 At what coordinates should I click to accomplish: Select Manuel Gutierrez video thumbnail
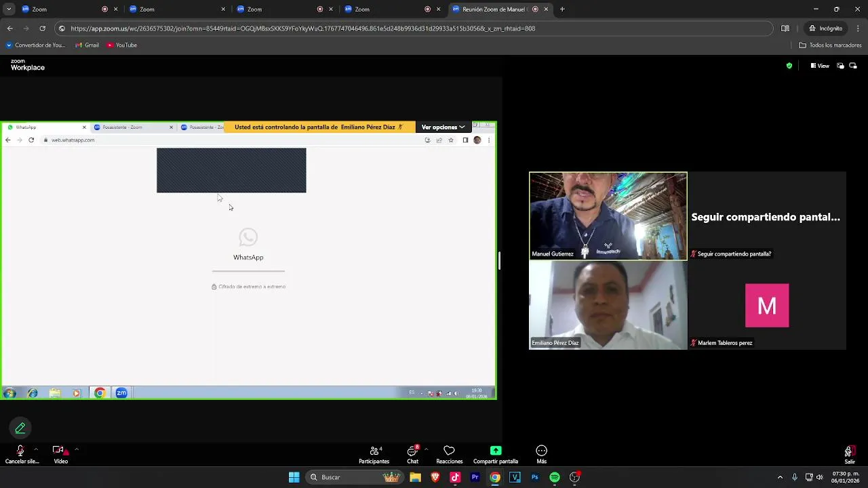pyautogui.click(x=608, y=216)
